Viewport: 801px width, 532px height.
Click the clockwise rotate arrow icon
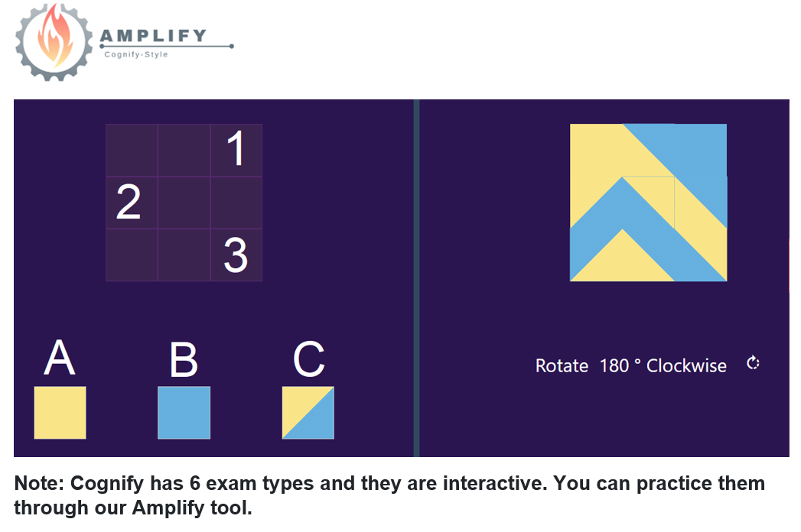click(x=753, y=364)
